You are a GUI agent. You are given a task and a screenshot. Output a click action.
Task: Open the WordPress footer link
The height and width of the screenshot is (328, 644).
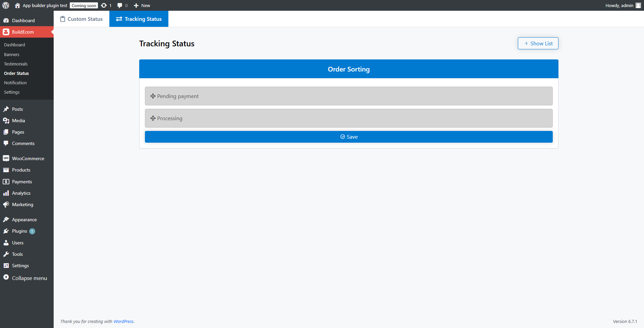pos(123,322)
